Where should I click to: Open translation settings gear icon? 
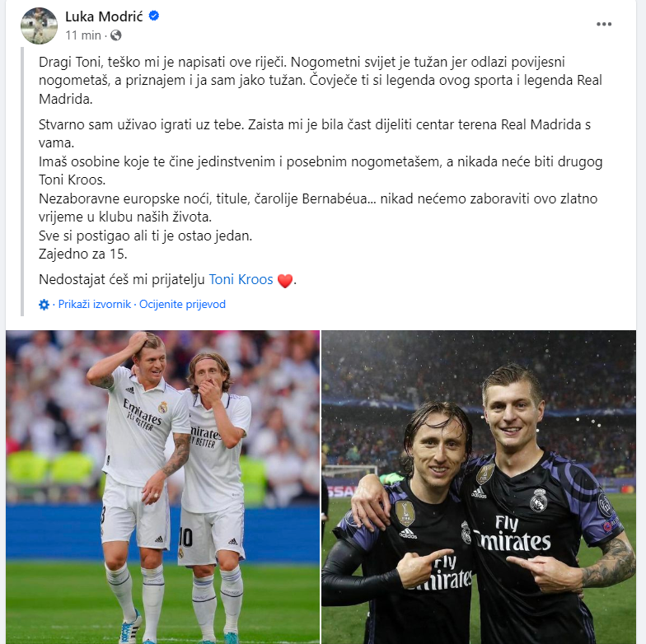[x=44, y=305]
